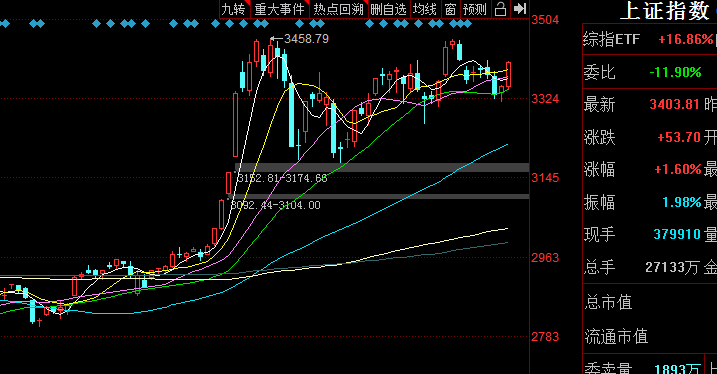Click the 3504 price axis label
This screenshot has width=717, height=374.
tap(545, 20)
